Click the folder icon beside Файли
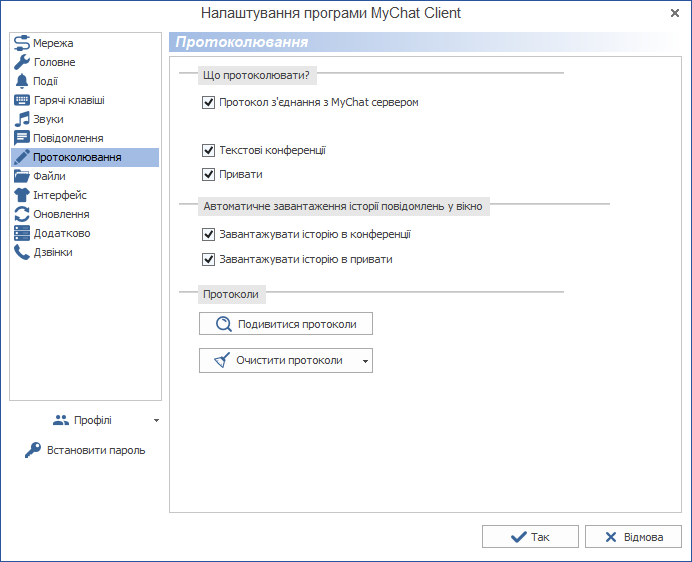Screen dimensions: 692x562 (x=21, y=176)
